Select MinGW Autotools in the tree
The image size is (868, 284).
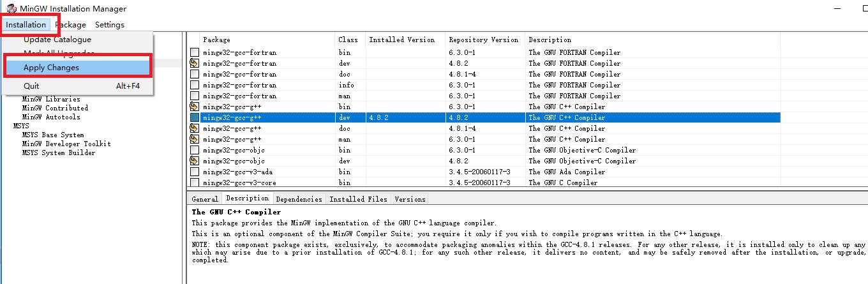coord(51,117)
